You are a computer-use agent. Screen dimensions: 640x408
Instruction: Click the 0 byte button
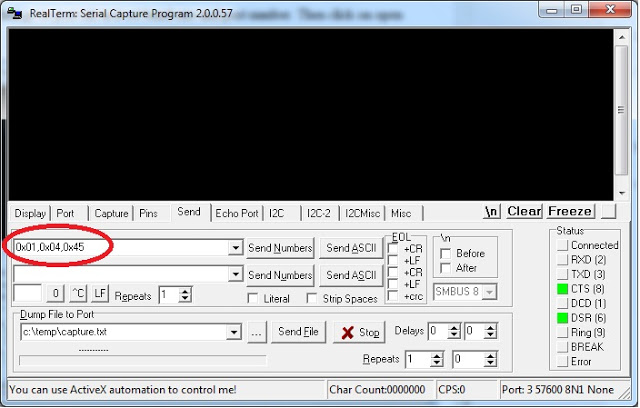tap(56, 294)
